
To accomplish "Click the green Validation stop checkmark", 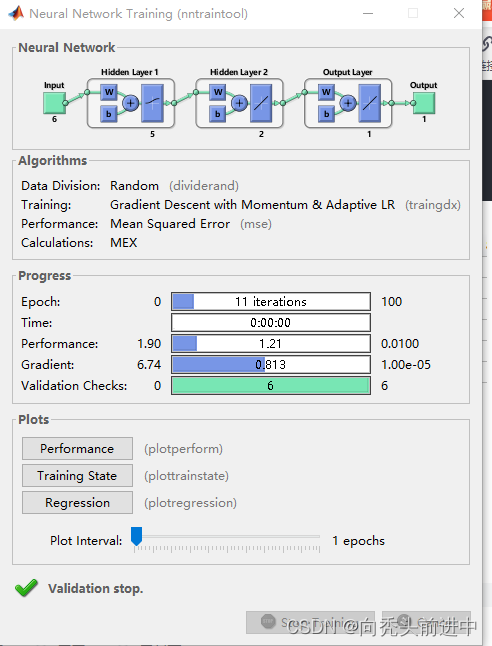I will click(x=26, y=588).
